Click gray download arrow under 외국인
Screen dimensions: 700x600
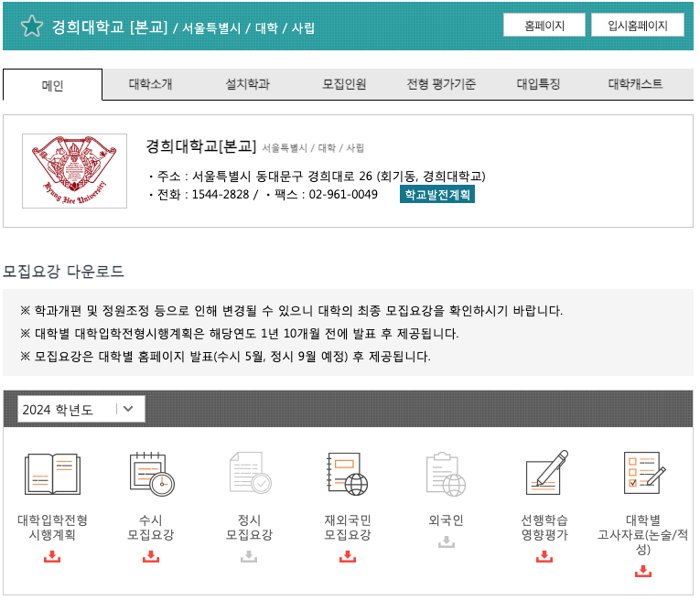447,542
